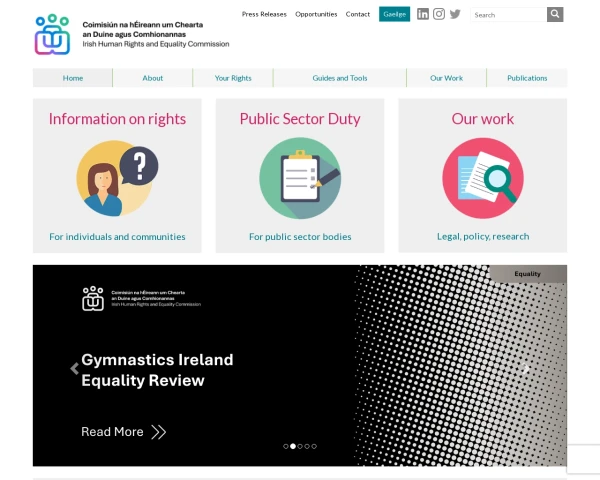Click the documents and magnifier illustration
This screenshot has width=600, height=480.
(x=483, y=178)
